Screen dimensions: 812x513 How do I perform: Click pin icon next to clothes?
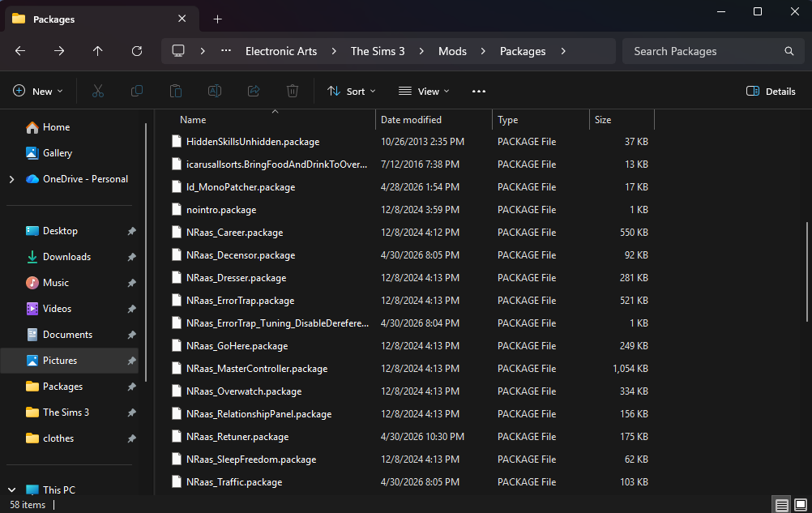click(x=131, y=438)
